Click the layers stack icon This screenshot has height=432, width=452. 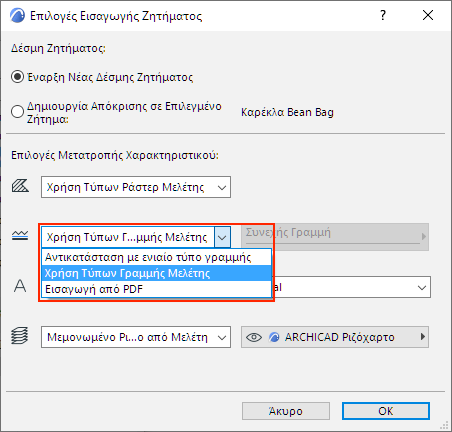20,336
